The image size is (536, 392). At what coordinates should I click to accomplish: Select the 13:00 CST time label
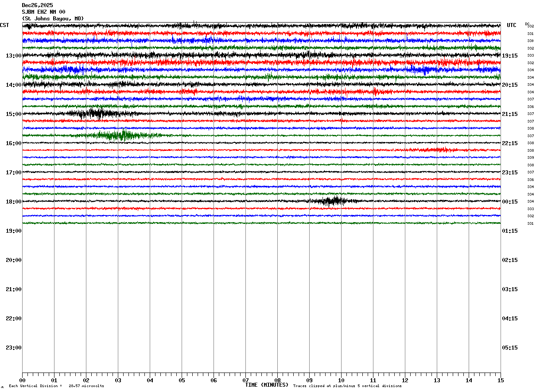tap(14, 56)
